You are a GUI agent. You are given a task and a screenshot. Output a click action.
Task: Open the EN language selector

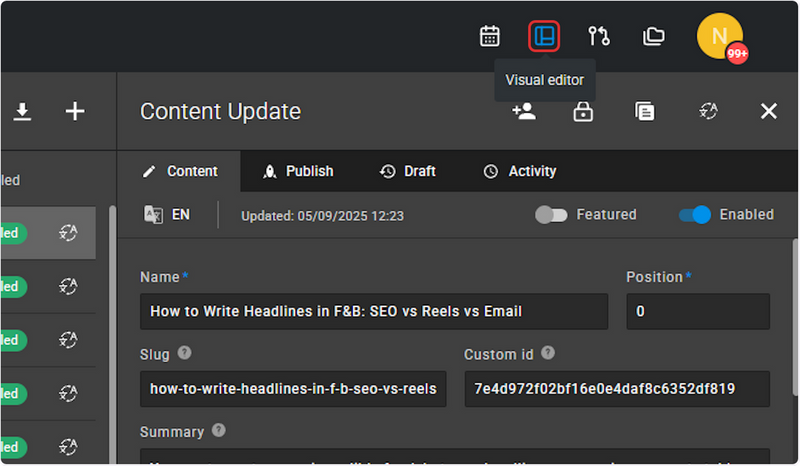tap(167, 214)
